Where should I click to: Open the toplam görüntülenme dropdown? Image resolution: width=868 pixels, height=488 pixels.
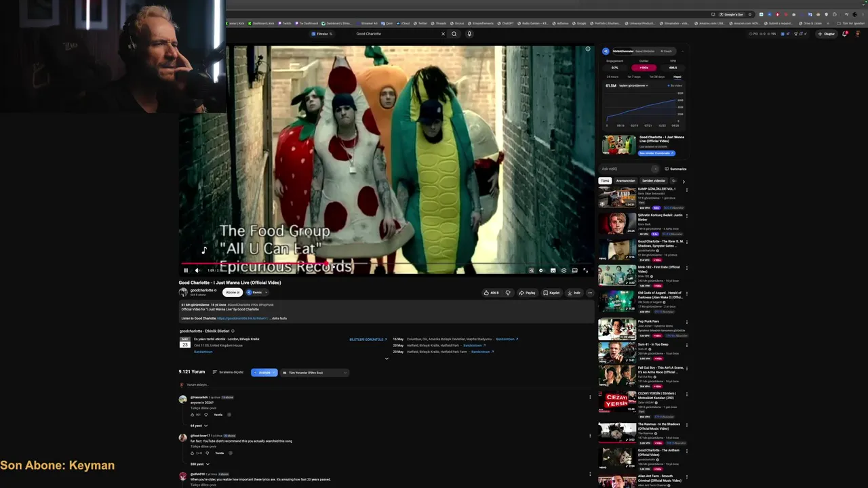[x=633, y=85]
